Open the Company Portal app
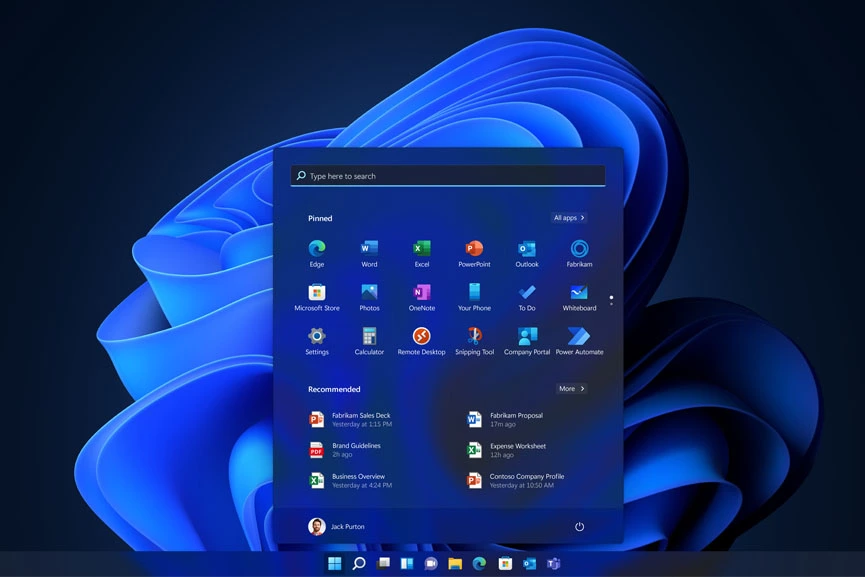The width and height of the screenshot is (865, 577). pos(527,336)
